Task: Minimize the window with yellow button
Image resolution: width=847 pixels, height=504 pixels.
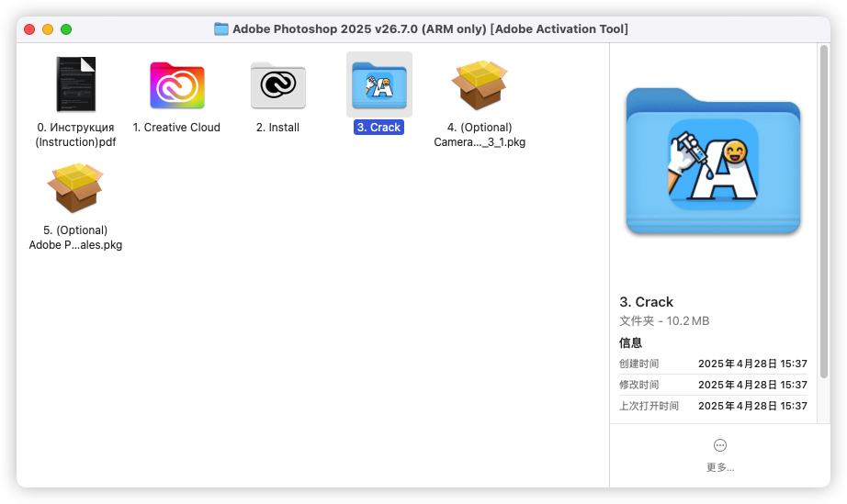Action: (x=48, y=29)
